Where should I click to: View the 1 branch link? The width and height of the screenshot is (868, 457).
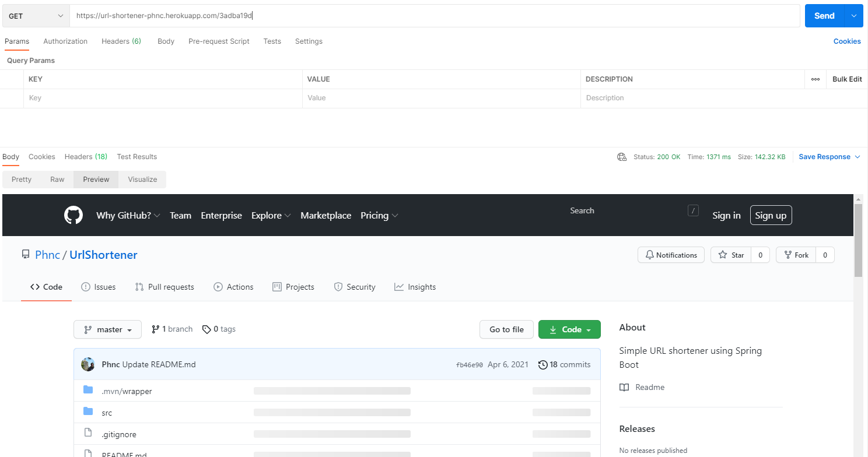click(x=172, y=329)
